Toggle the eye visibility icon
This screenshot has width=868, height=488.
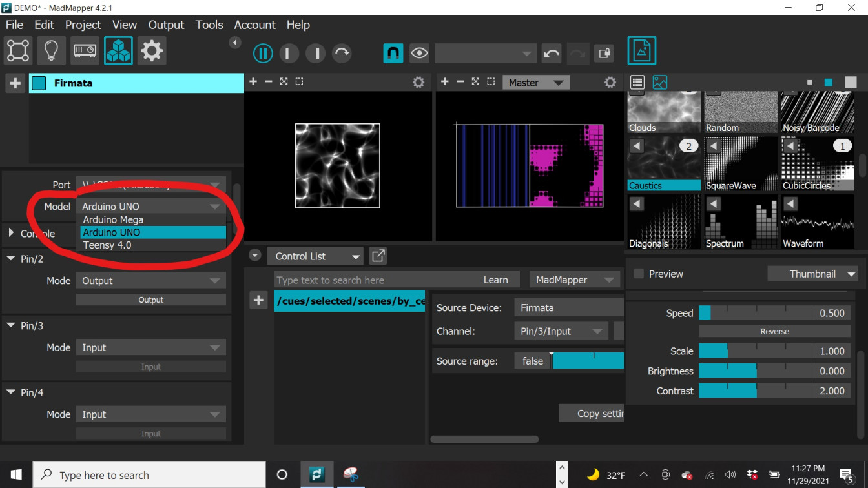point(419,53)
